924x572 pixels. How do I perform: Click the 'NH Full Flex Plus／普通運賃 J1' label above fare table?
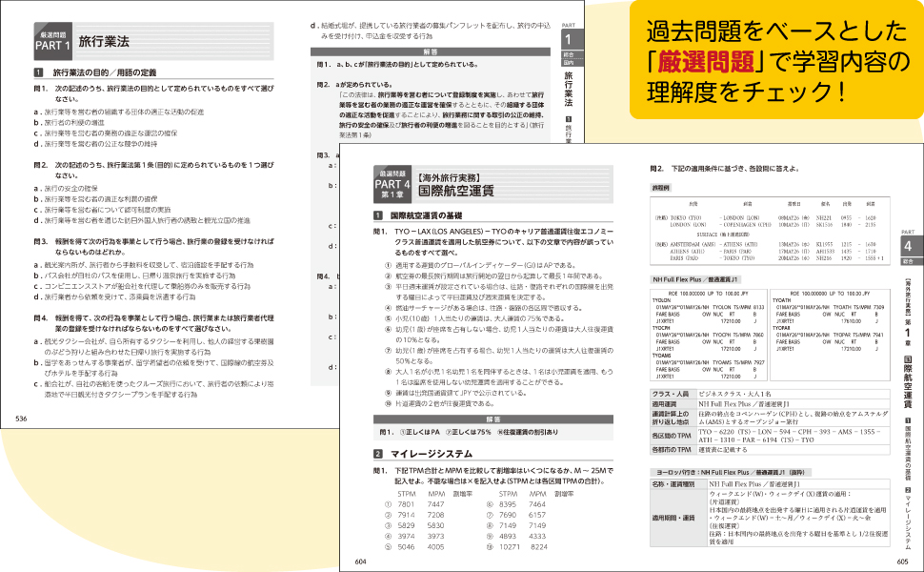pyautogui.click(x=695, y=279)
